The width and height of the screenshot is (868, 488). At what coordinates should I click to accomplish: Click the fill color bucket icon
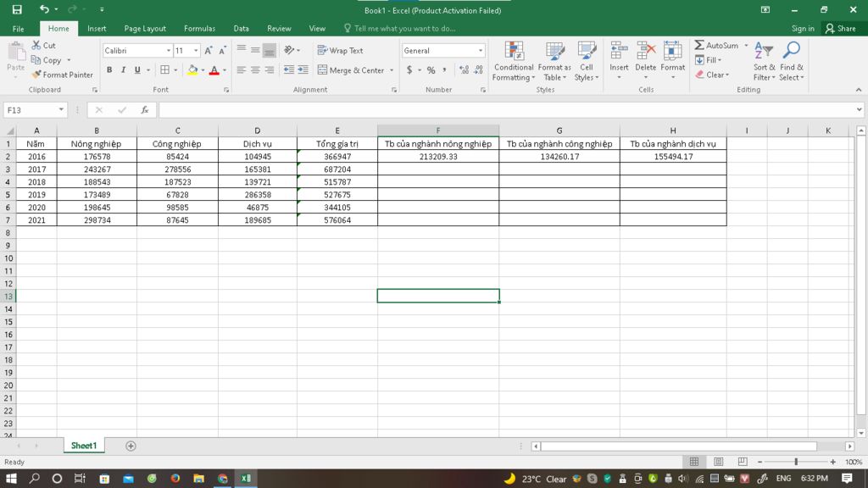pyautogui.click(x=192, y=70)
